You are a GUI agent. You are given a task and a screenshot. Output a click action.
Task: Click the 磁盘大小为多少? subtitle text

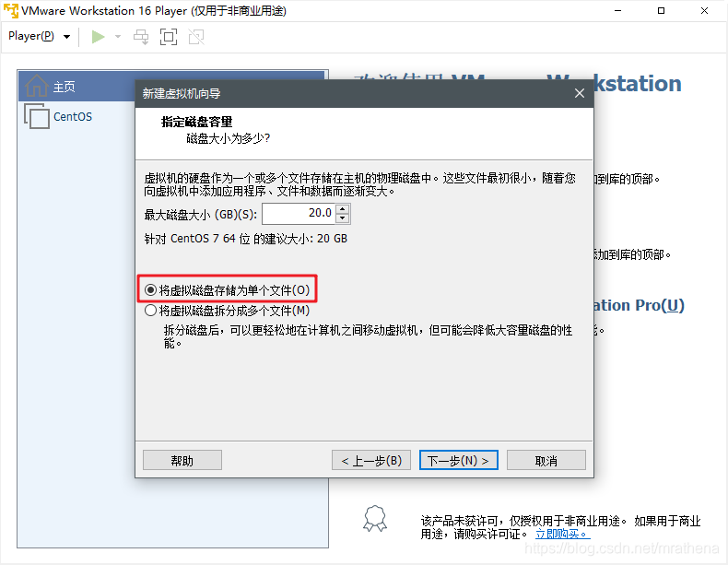coord(228,138)
